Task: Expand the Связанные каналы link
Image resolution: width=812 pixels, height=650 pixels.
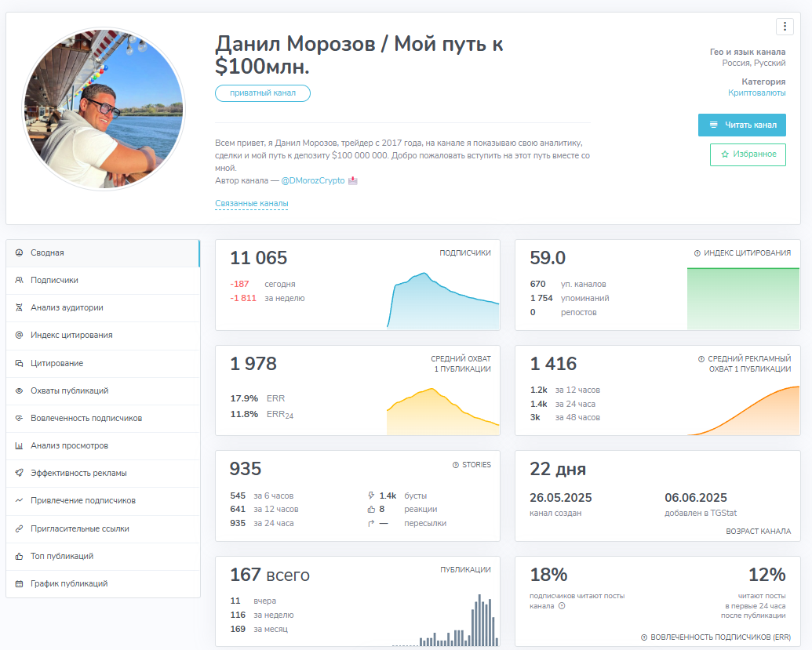Action: (252, 203)
